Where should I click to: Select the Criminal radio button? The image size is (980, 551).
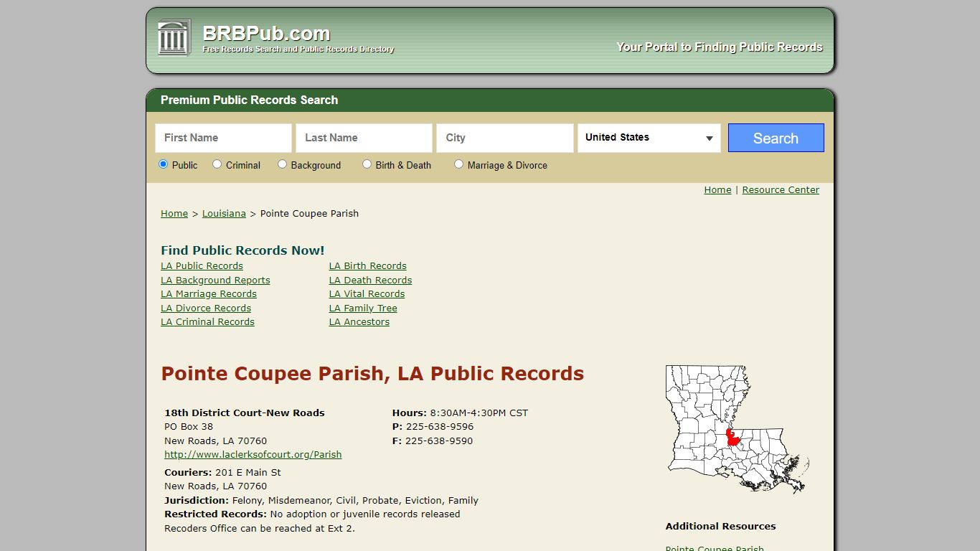(x=217, y=164)
